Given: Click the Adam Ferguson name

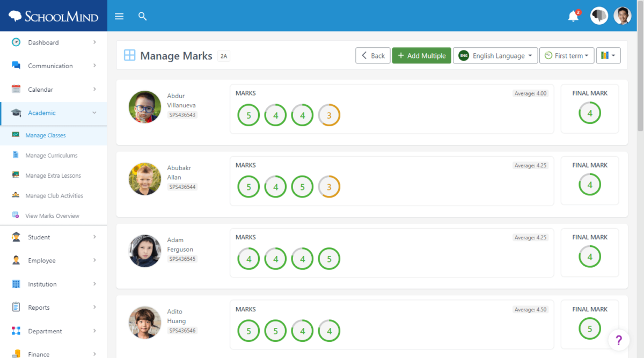Looking at the screenshot, I should coord(180,245).
